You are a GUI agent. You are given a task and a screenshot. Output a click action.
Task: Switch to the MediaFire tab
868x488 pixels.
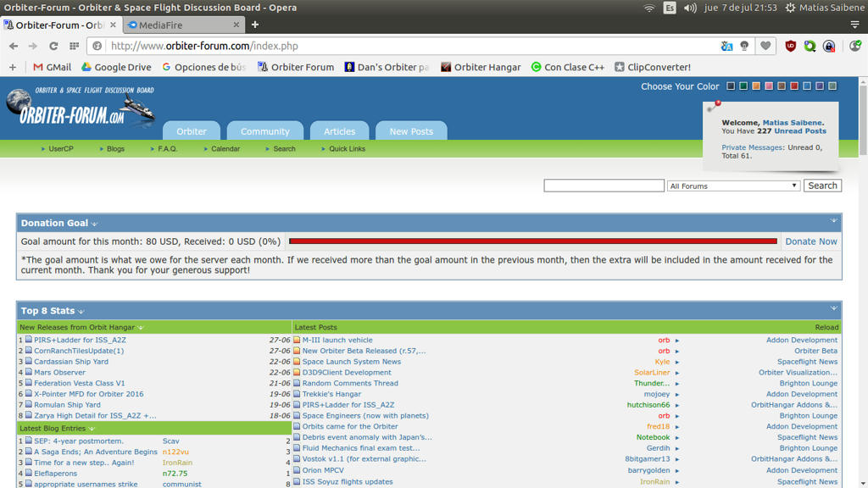click(183, 25)
